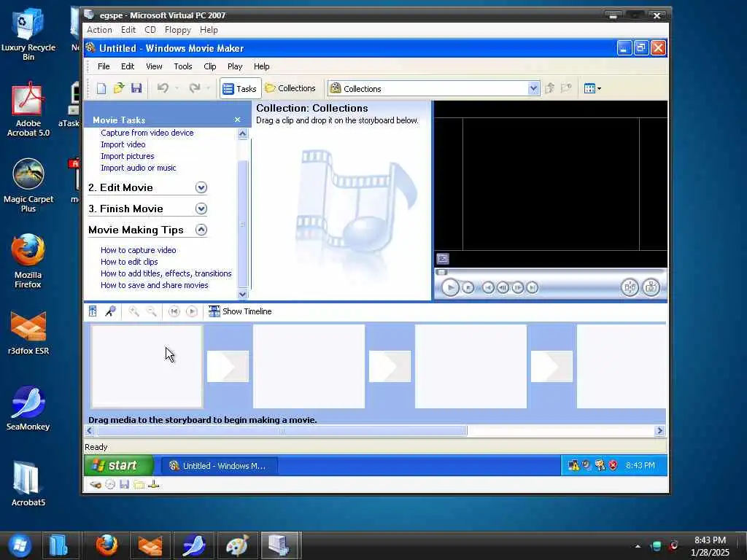
Task: Click the Zoom Timeline In magnifier
Action: tap(134, 311)
